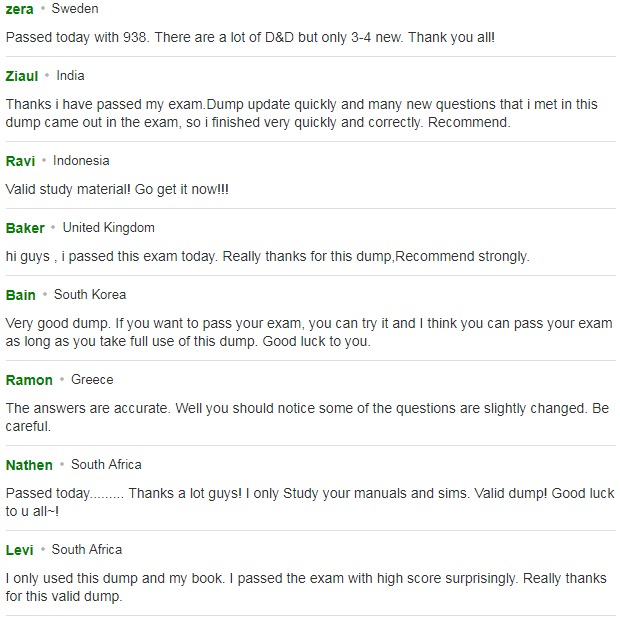
Task: Click the 'Valid study material' review text
Action: point(117,189)
